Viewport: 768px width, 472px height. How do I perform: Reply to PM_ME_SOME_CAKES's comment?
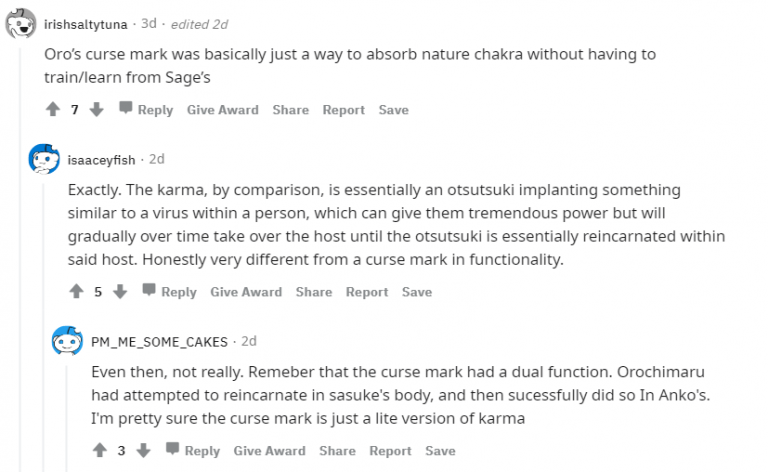click(192, 451)
